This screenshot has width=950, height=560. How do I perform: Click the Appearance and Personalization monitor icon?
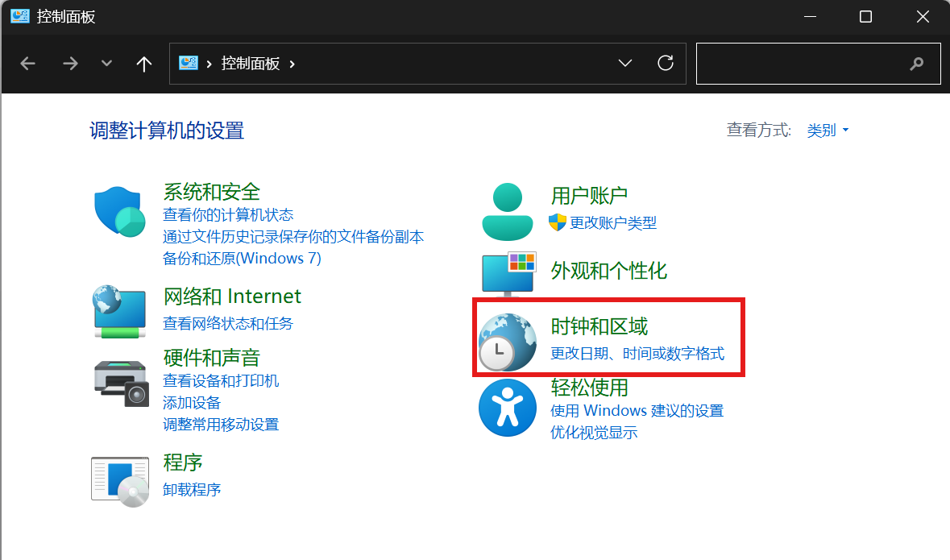[x=509, y=274]
